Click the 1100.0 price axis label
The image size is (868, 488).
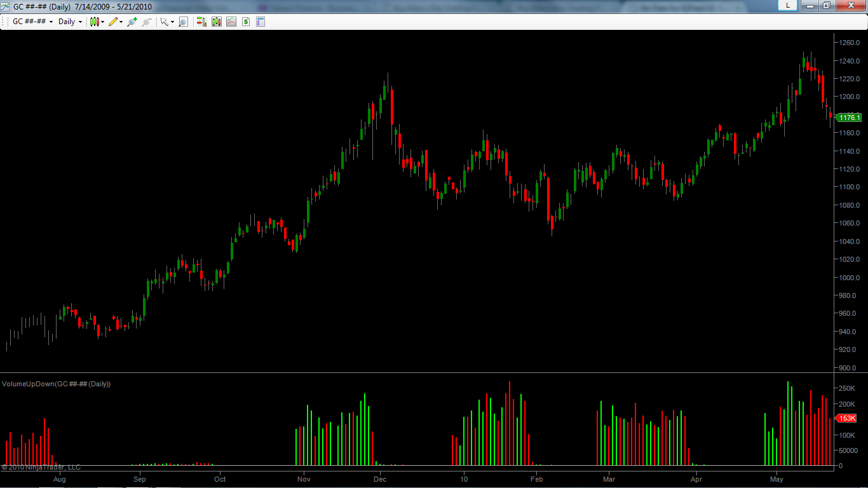coord(850,187)
